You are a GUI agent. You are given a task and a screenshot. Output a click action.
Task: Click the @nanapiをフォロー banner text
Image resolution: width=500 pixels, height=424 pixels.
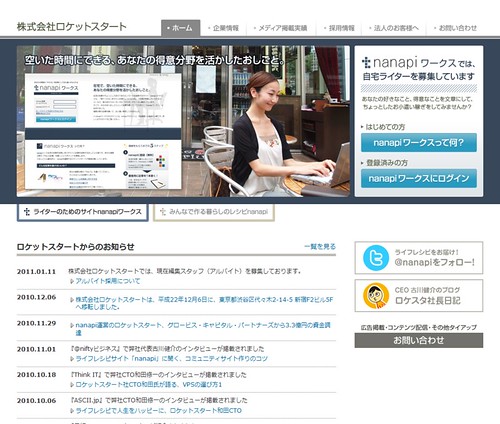pos(434,262)
